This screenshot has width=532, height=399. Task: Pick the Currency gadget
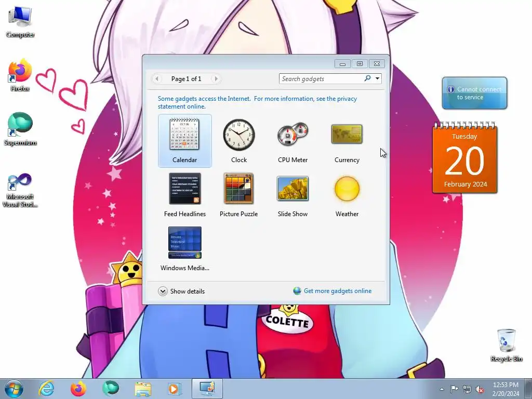click(347, 141)
